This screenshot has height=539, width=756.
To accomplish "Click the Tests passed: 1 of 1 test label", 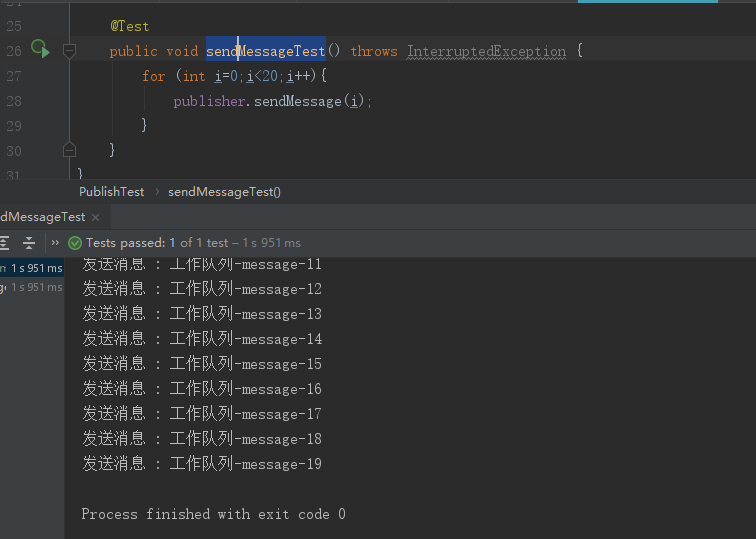I will [157, 243].
